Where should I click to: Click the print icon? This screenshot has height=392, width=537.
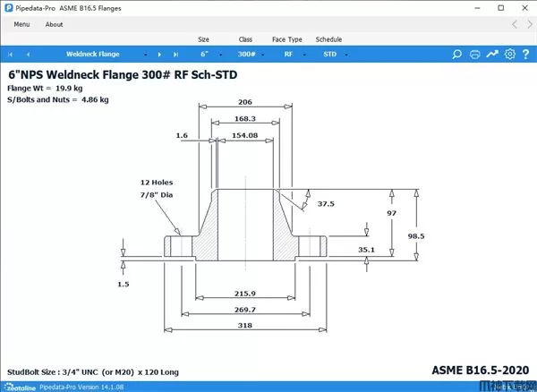[474, 54]
